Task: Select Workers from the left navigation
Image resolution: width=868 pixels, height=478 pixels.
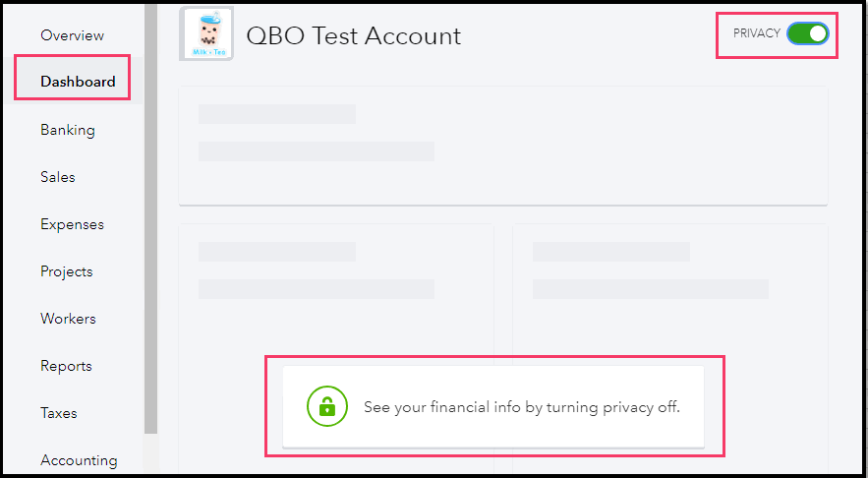Action: click(x=68, y=319)
